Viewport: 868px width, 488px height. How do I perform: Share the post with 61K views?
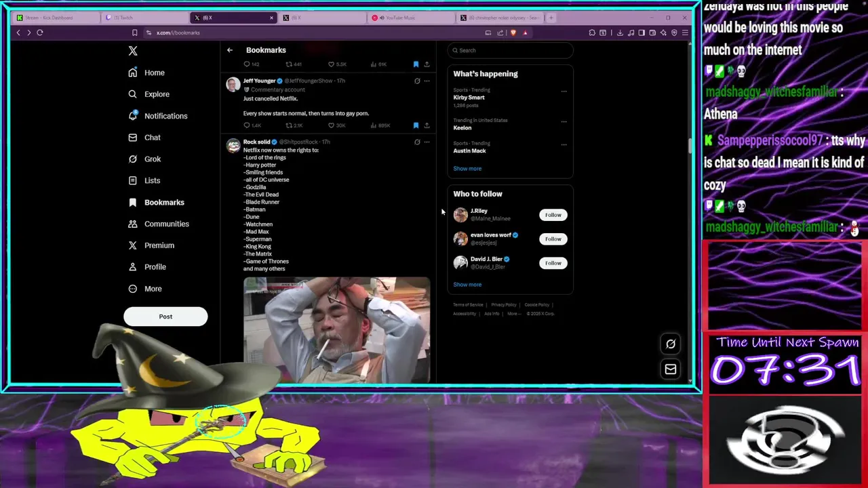(427, 64)
